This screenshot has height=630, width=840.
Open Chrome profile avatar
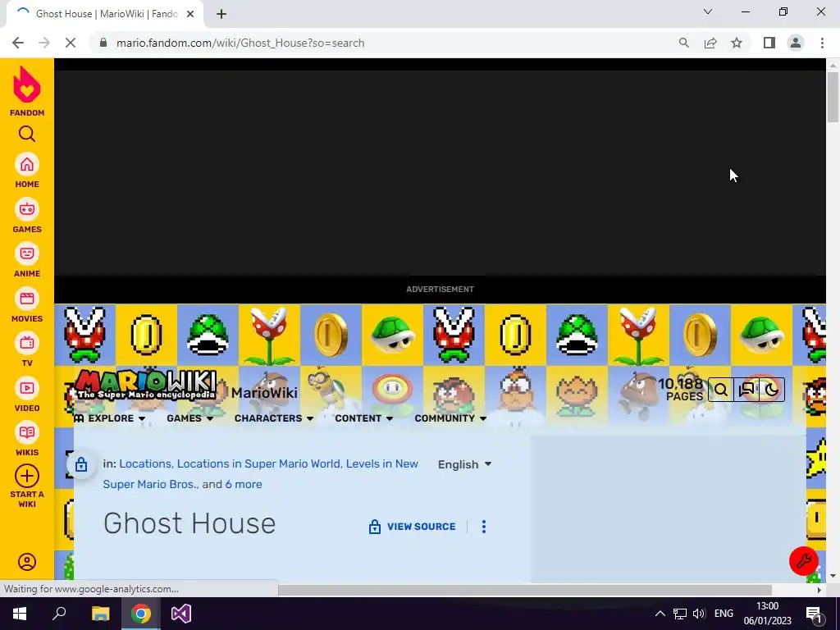point(796,43)
